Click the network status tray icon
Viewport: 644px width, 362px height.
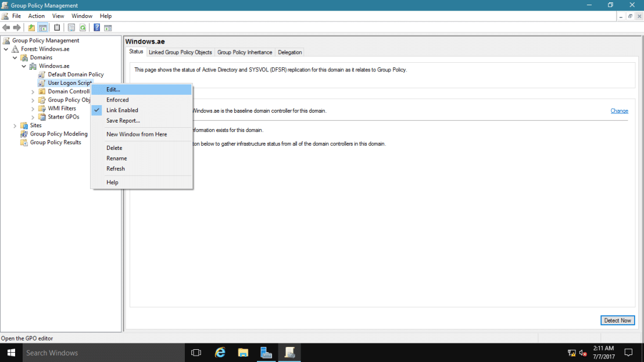(572, 353)
